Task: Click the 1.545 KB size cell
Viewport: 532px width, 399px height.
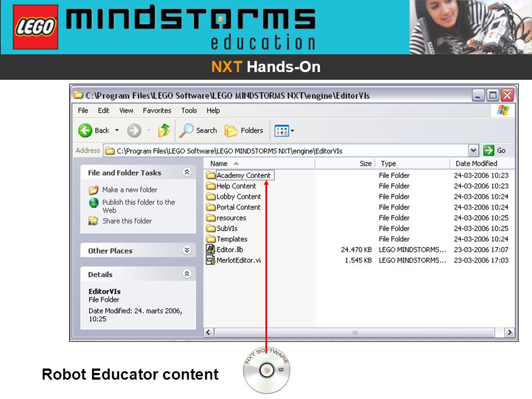Action: tap(359, 260)
